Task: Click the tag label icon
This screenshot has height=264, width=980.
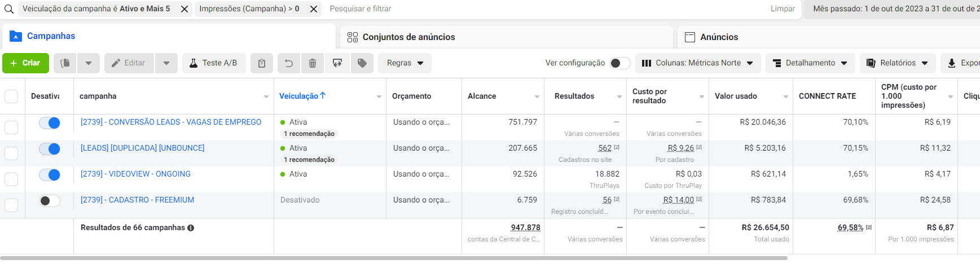Action: click(362, 63)
